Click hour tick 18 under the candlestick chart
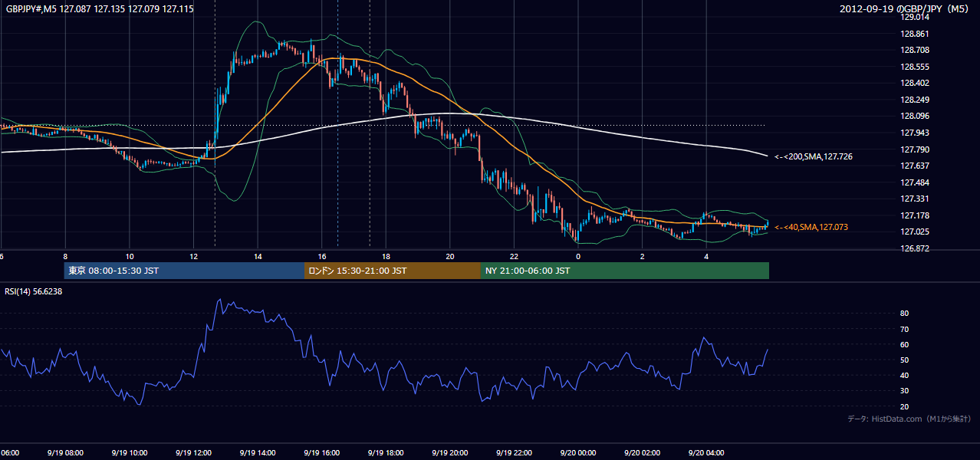This screenshot has height=460, width=980. pyautogui.click(x=386, y=257)
